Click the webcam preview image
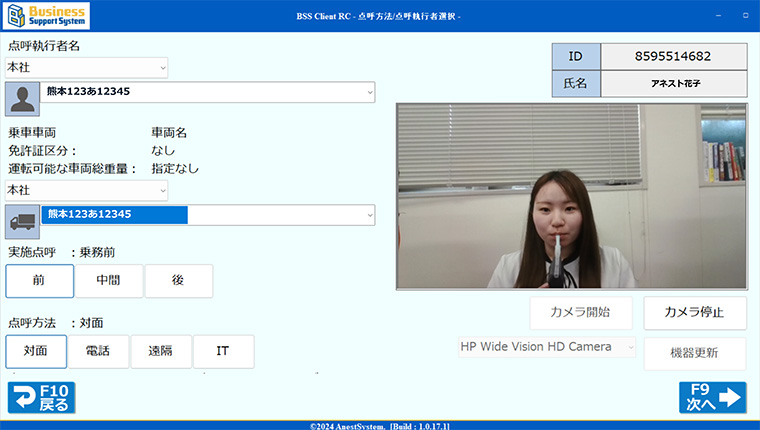This screenshot has height=430, width=760. coord(571,196)
